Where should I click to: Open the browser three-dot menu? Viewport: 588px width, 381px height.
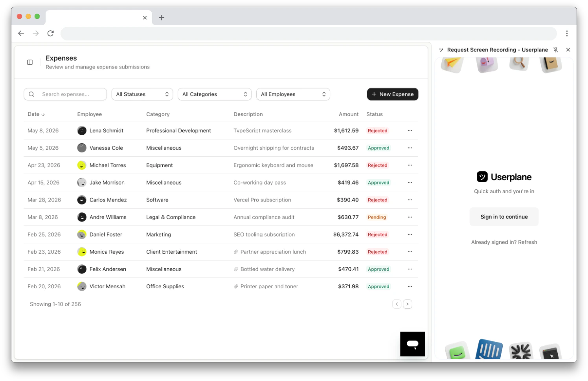tap(567, 33)
